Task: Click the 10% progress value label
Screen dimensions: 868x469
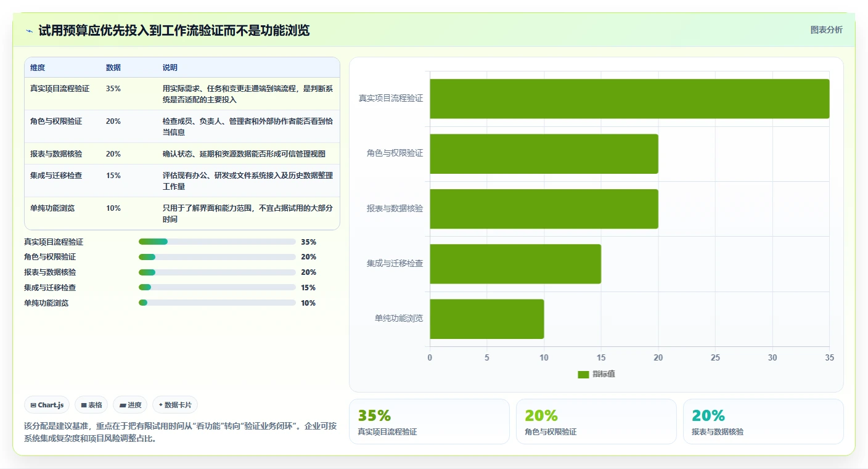Action: pos(308,303)
